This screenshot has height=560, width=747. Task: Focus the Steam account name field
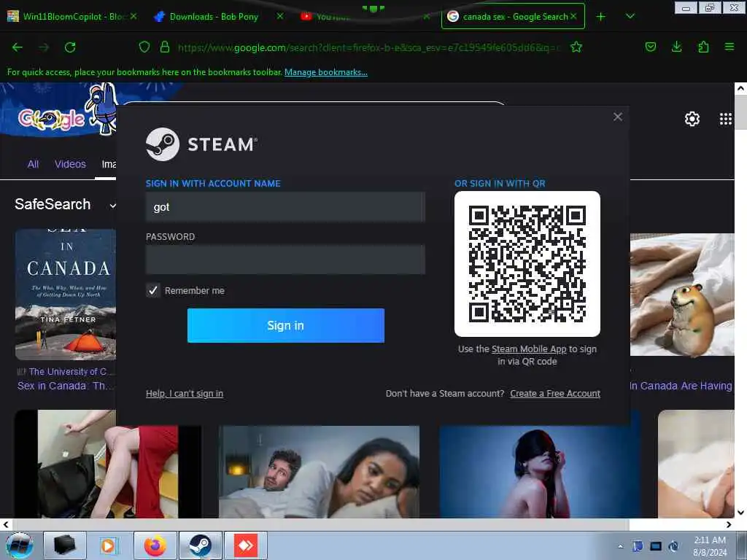(285, 207)
